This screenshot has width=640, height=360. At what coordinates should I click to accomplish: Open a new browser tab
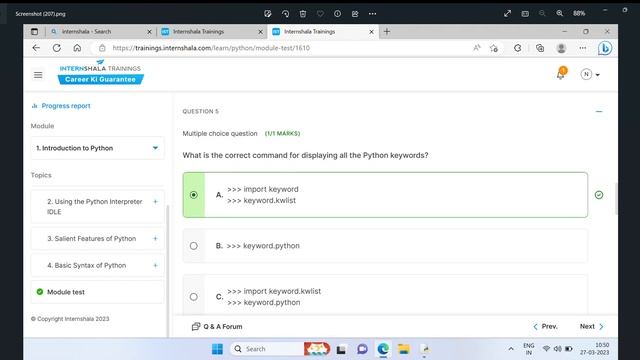coord(387,31)
